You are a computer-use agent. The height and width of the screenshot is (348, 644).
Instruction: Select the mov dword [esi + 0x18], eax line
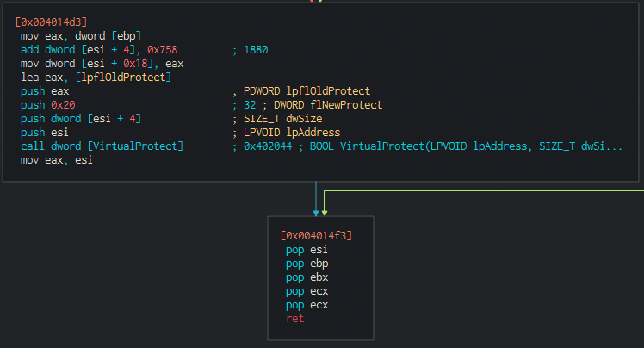(x=102, y=64)
